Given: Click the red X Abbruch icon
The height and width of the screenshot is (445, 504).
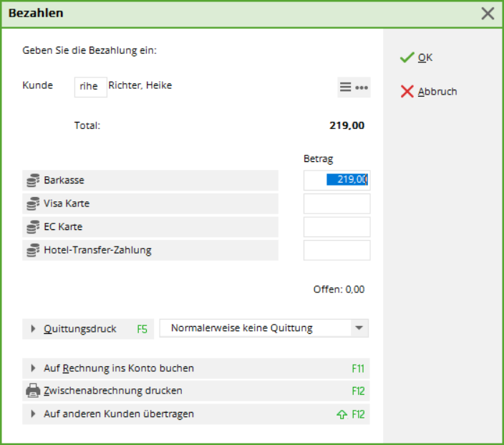Looking at the screenshot, I should 407,92.
